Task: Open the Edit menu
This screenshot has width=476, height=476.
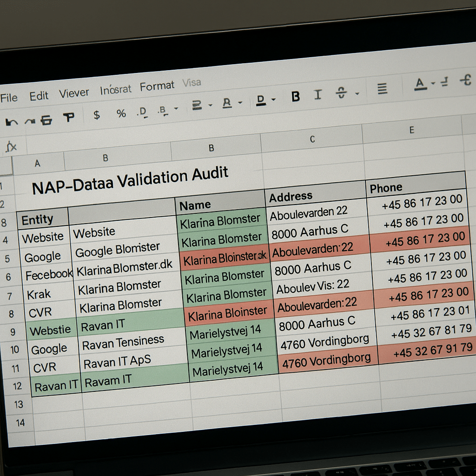Action: pos(39,96)
